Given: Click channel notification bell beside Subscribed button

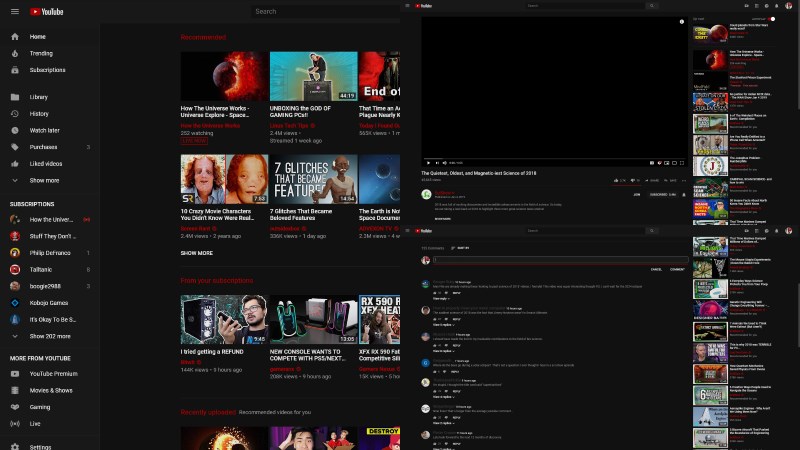Looking at the screenshot, I should click(684, 194).
